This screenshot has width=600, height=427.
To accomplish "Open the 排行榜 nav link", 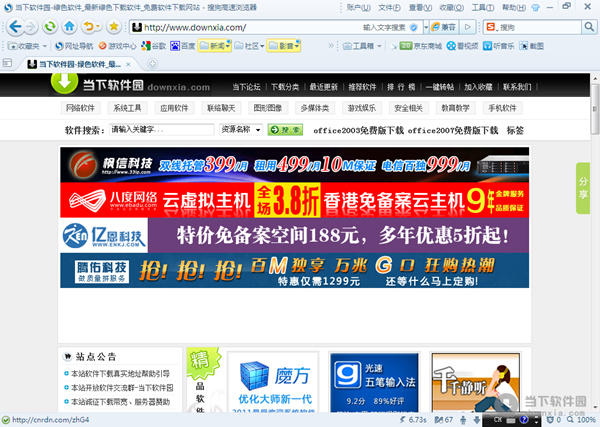I will (401, 87).
